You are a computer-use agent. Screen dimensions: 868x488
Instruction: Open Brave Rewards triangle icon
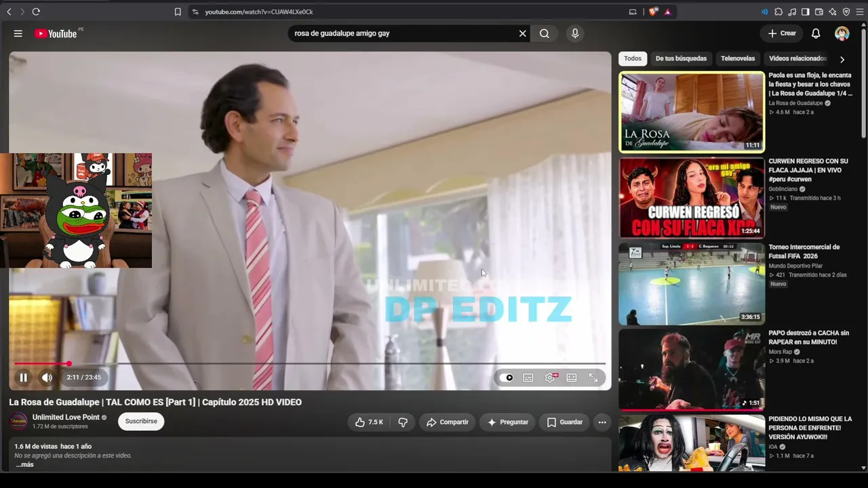click(x=668, y=12)
